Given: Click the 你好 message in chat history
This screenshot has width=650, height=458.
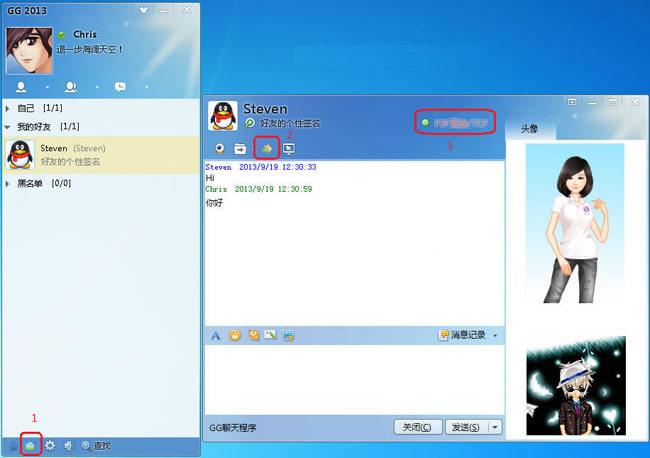Looking at the screenshot, I should pos(214,203).
